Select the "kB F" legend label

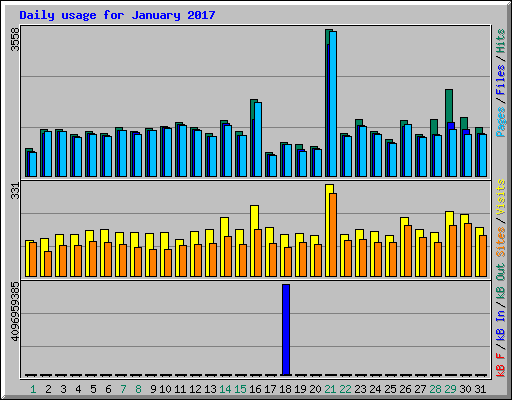click(501, 365)
